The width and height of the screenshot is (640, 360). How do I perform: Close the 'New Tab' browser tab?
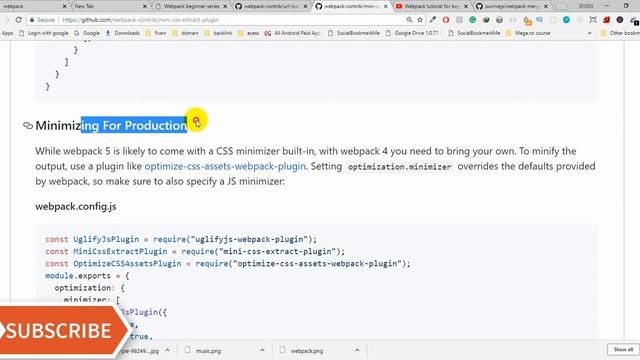coord(144,6)
